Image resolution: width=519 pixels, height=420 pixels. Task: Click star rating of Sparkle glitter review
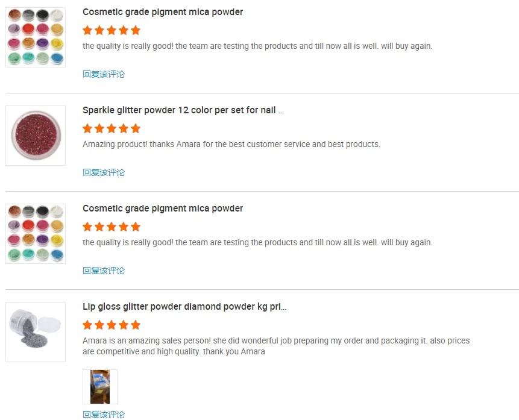coord(112,128)
